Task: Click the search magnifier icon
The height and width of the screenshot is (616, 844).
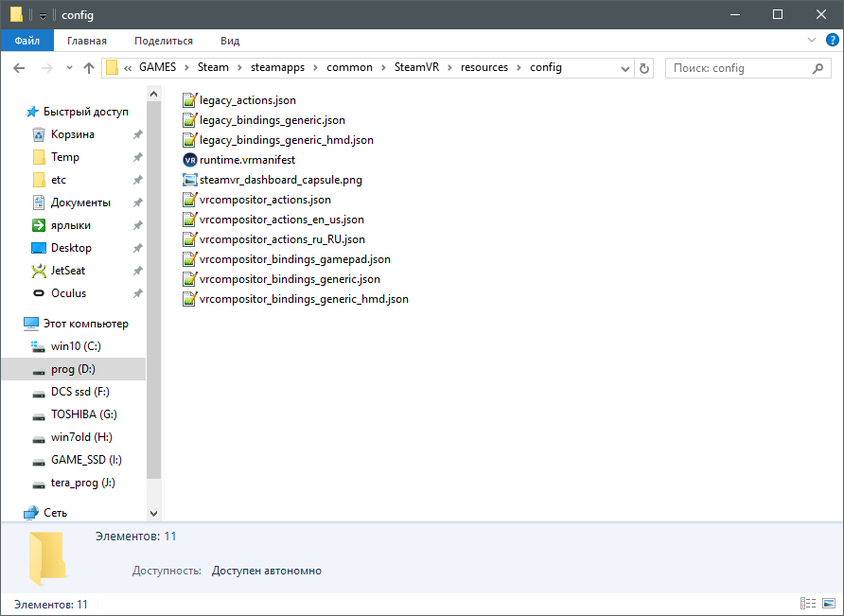Action: coord(819,68)
